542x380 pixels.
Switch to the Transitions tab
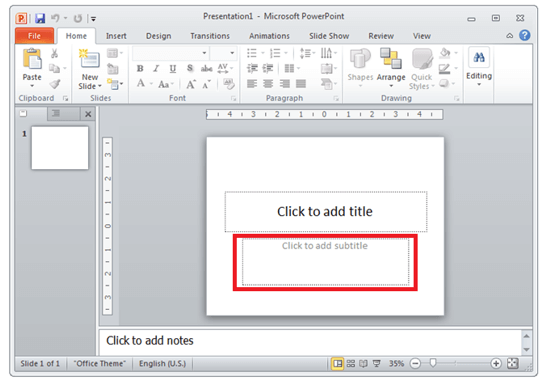coord(210,36)
